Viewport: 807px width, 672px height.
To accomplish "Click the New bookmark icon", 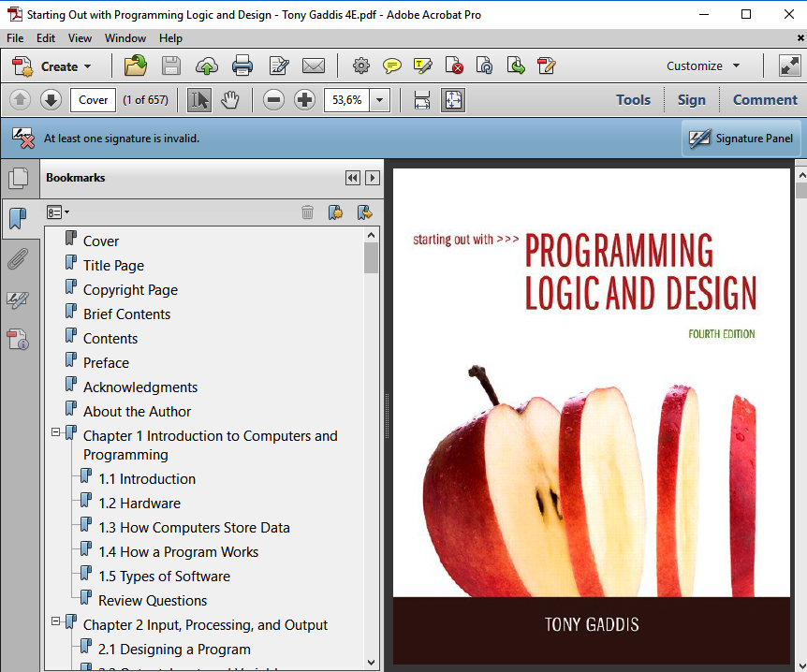I will (x=335, y=212).
